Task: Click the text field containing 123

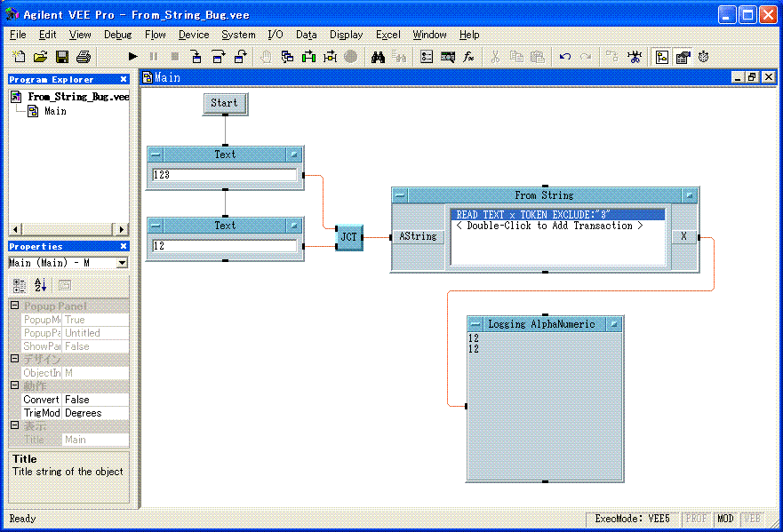Action: click(x=225, y=175)
